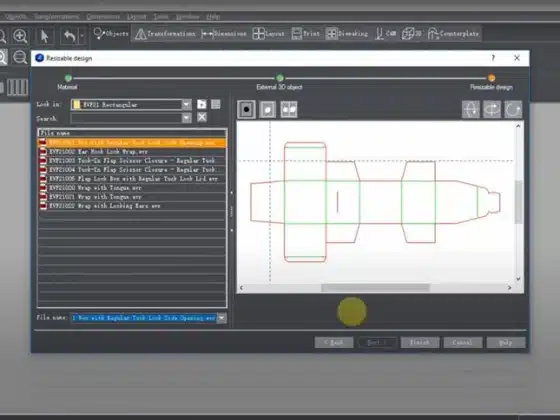Go to the Material wizard step
This screenshot has width=560, height=420.
point(68,78)
